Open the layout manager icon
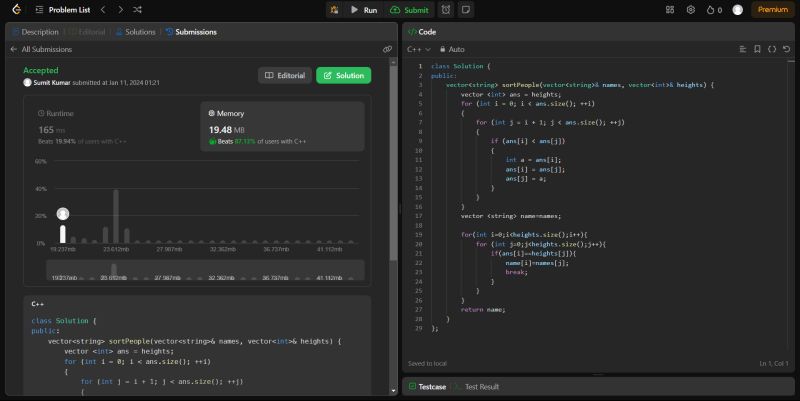This screenshot has width=800, height=401. click(670, 10)
